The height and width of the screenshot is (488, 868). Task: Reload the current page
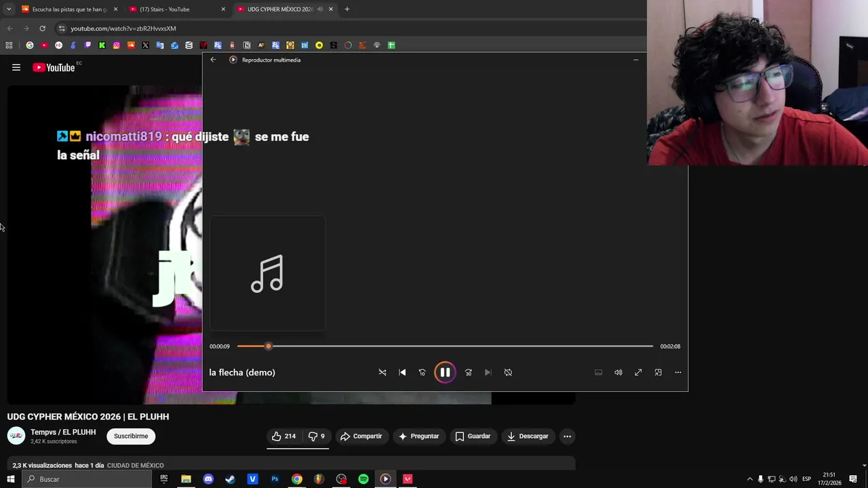pyautogui.click(x=42, y=28)
